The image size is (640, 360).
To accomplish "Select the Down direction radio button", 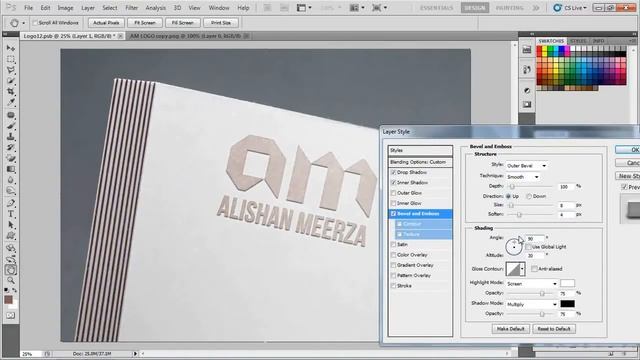I will pyautogui.click(x=529, y=196).
